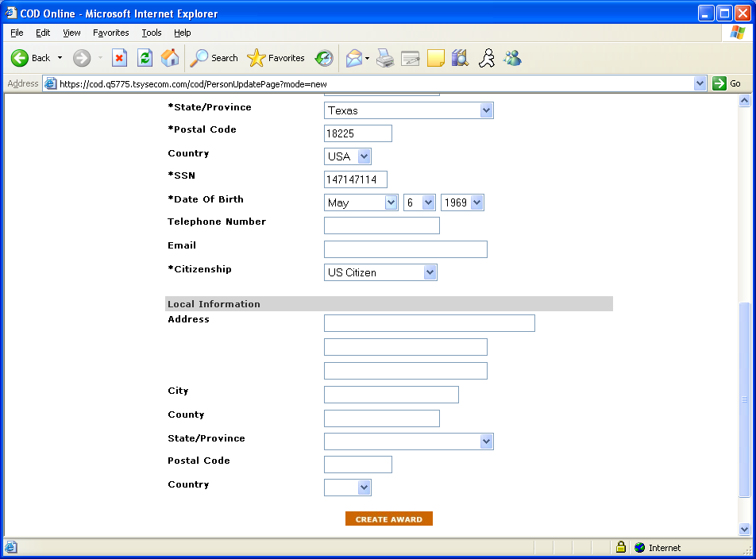Click the green Go arrow button
The width and height of the screenshot is (756, 559).
(x=719, y=83)
